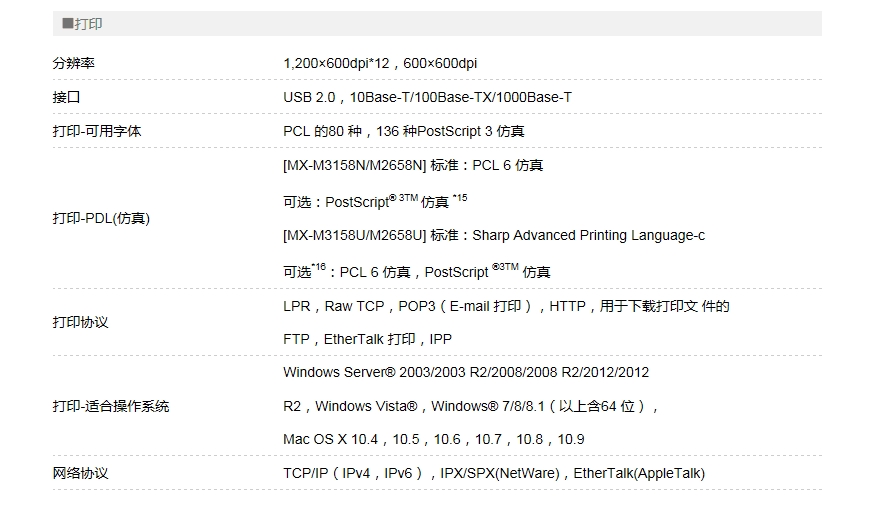
Task: Click the TCP/IP (IPv4, IPv6) value text
Action: [x=493, y=473]
